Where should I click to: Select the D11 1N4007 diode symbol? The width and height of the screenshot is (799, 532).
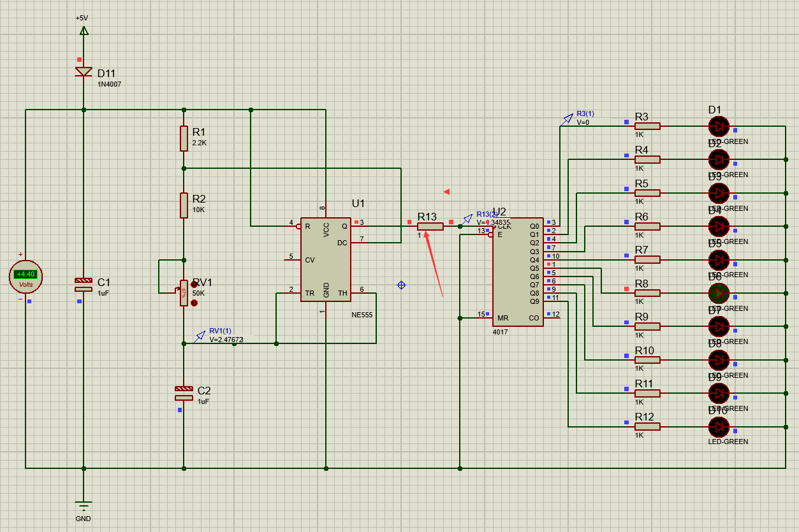[84, 71]
